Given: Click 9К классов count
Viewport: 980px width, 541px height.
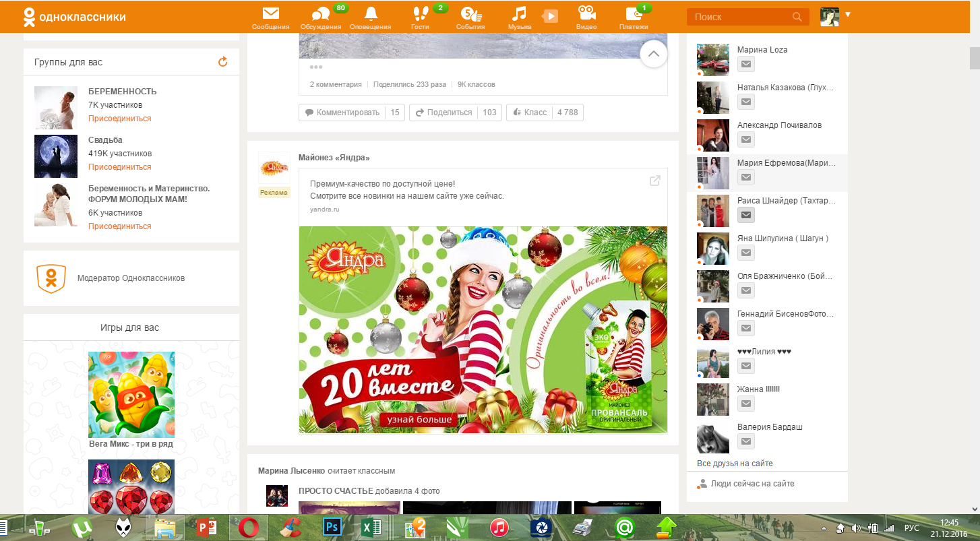Looking at the screenshot, I should (x=477, y=85).
